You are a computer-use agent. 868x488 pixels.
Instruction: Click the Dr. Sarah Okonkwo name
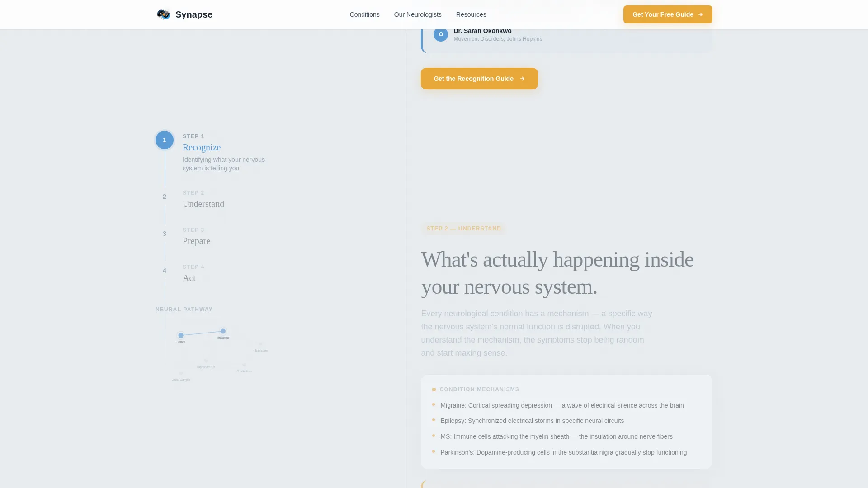coord(482,31)
